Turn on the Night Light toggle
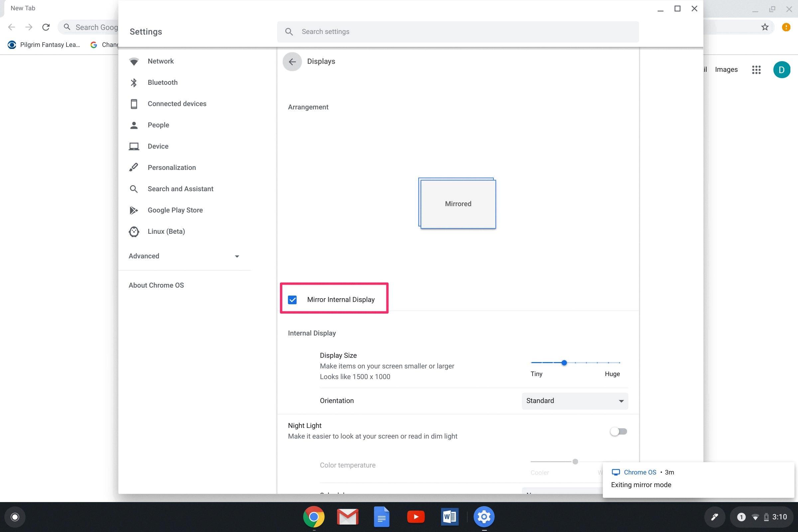This screenshot has height=532, width=798. [618, 432]
